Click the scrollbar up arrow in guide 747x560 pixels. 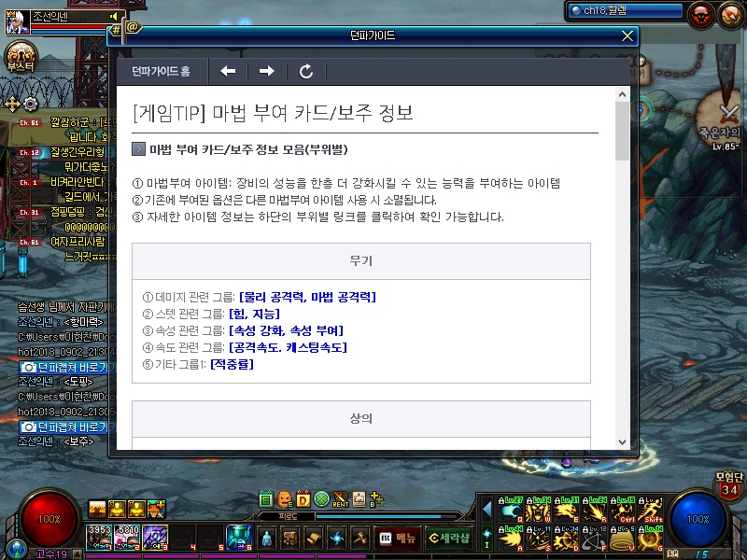[621, 95]
